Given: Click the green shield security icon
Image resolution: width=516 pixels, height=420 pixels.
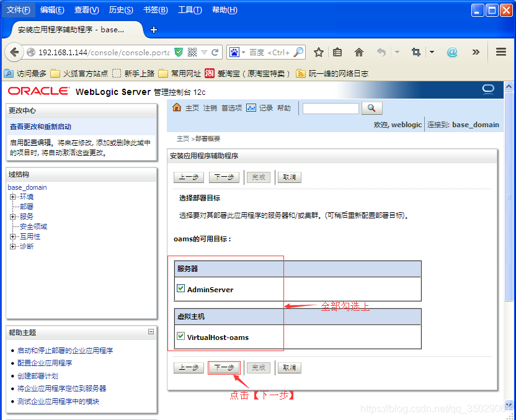Looking at the screenshot, I should 179,52.
